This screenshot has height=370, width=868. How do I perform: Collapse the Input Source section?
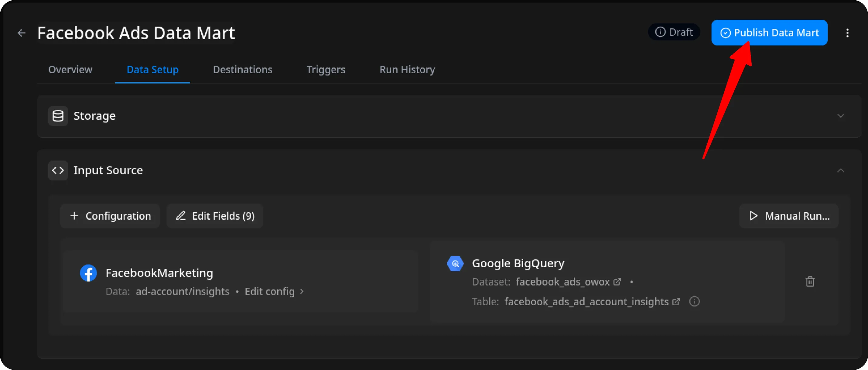coord(841,170)
